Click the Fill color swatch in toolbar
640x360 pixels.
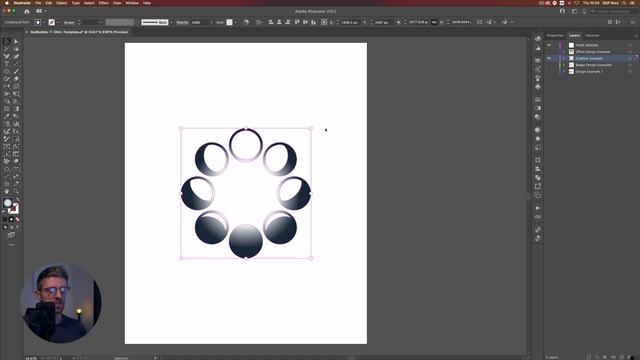(x=8, y=203)
